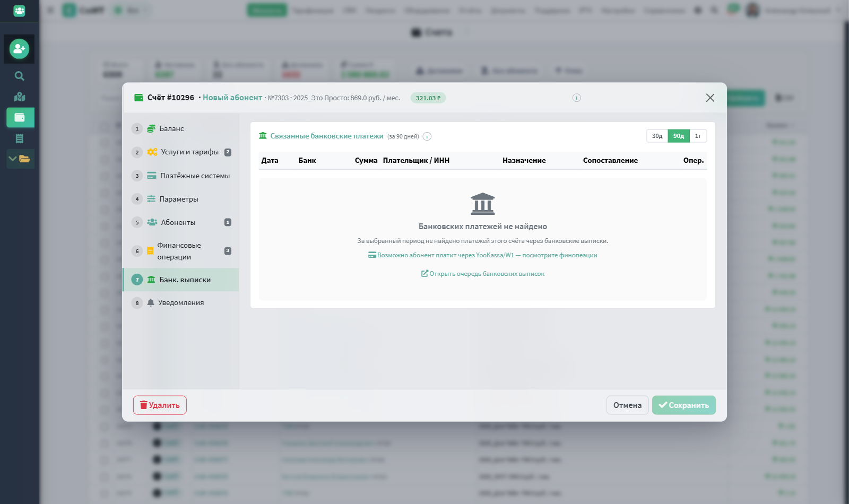This screenshot has height=504, width=849.
Task: Click the Отмена button
Action: pos(627,405)
